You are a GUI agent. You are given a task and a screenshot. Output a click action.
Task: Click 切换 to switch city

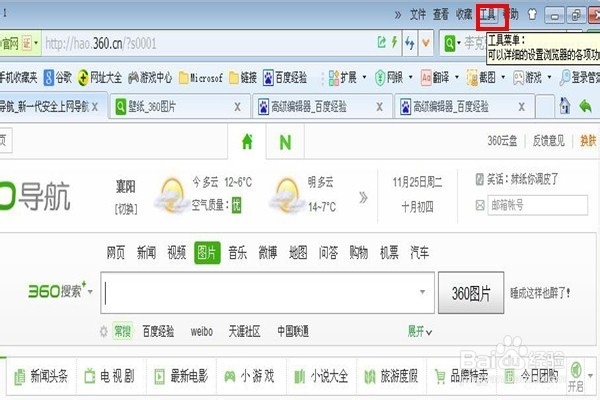point(126,209)
